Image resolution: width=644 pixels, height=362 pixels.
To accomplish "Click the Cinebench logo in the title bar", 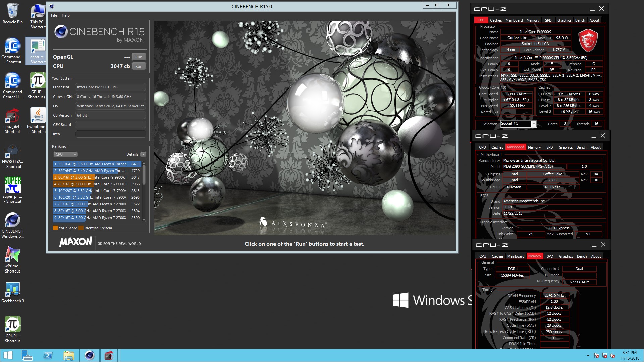I will coord(52,6).
